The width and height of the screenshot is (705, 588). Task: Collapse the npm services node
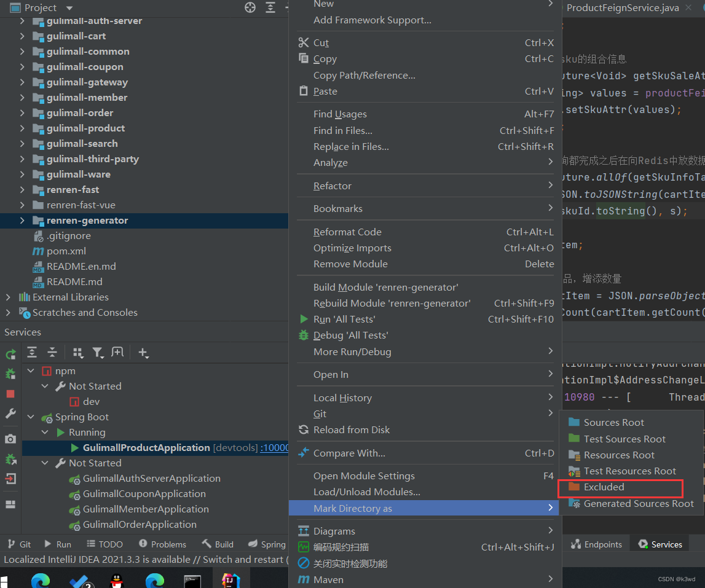(x=31, y=371)
